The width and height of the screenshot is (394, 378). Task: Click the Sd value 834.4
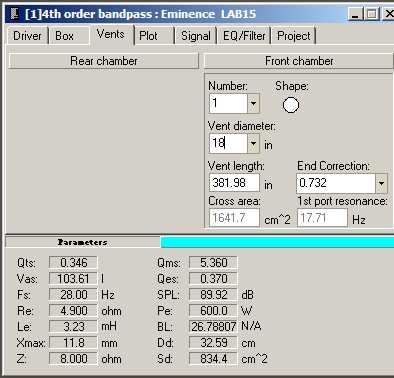coord(213,359)
